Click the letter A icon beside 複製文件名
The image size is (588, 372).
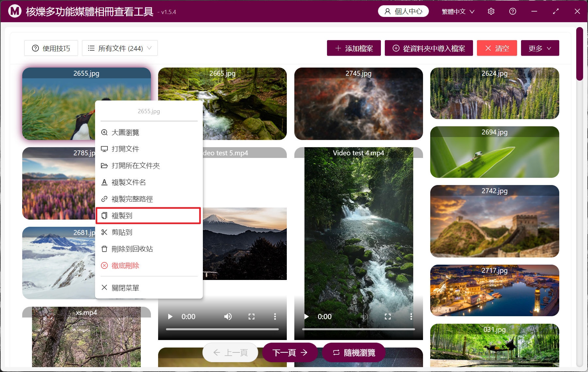[104, 182]
